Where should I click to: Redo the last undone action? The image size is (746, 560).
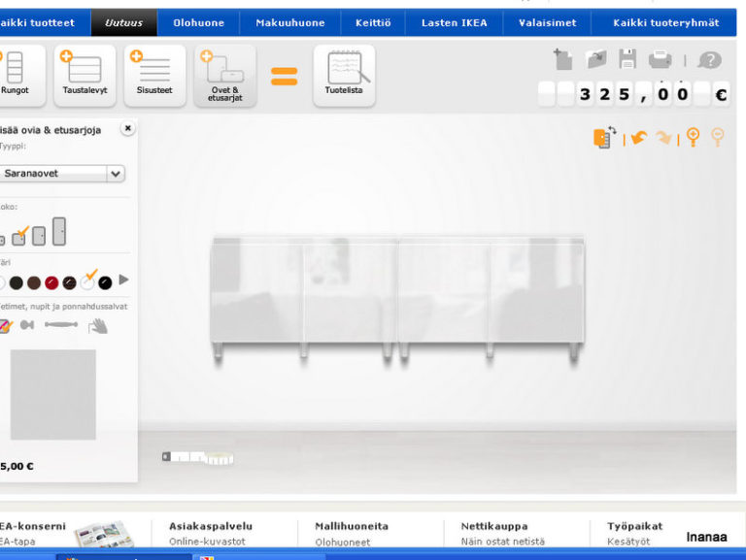pyautogui.click(x=663, y=138)
